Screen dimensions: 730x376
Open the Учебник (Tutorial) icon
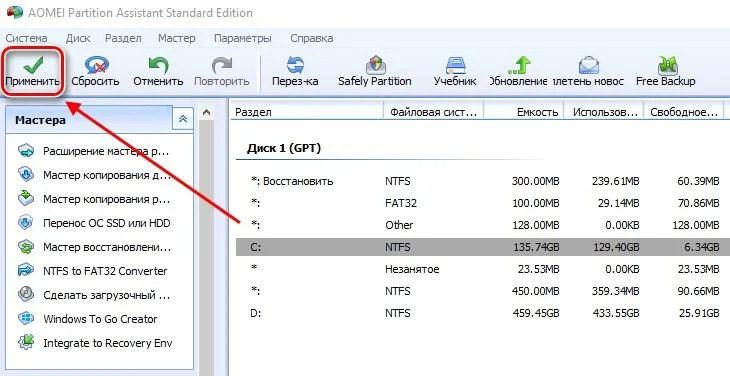(455, 65)
